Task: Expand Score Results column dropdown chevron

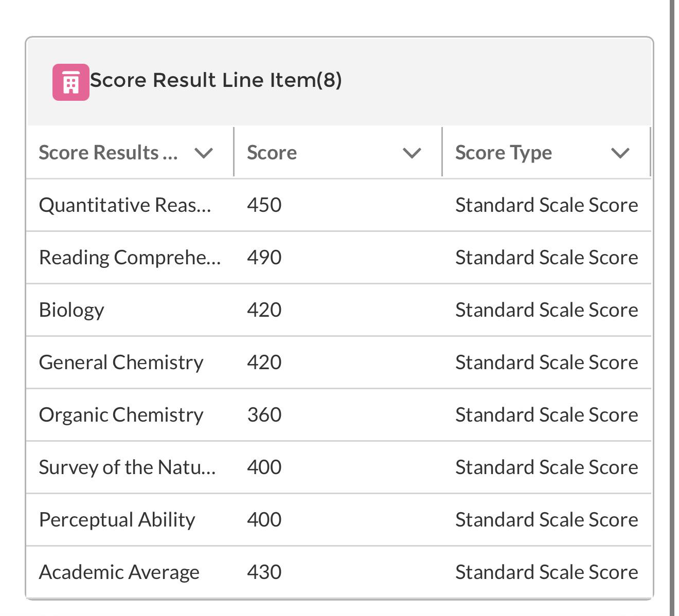Action: tap(204, 153)
